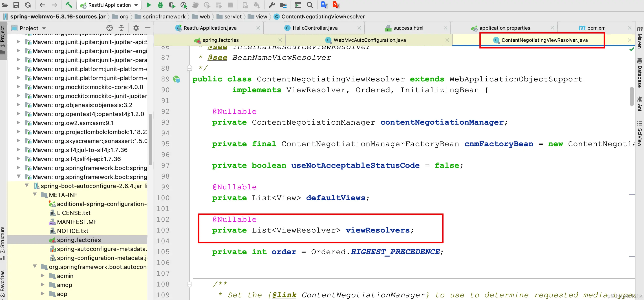Click the class gutter icon on line 89
The width and height of the screenshot is (644, 300).
[x=177, y=79]
